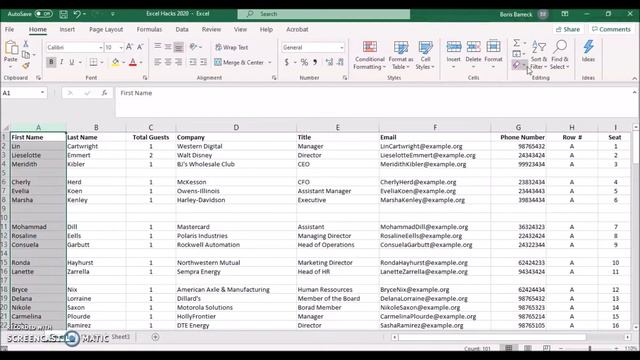The width and height of the screenshot is (640, 360).
Task: Open Find & Select menu
Action: [560, 55]
